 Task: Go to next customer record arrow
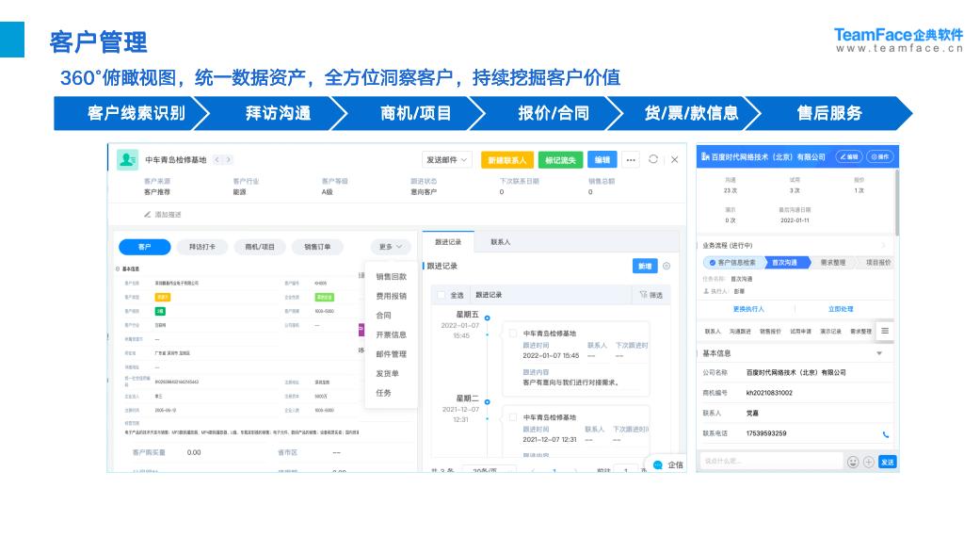[229, 160]
